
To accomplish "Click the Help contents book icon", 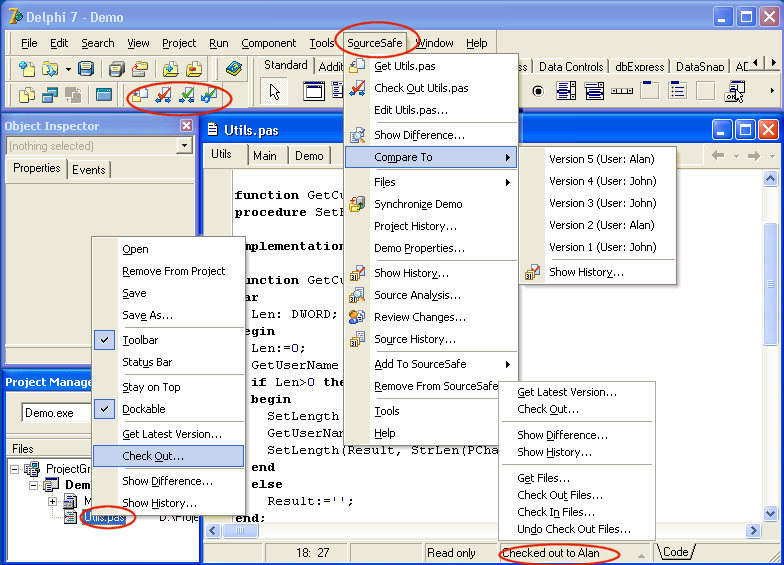I will (234, 69).
